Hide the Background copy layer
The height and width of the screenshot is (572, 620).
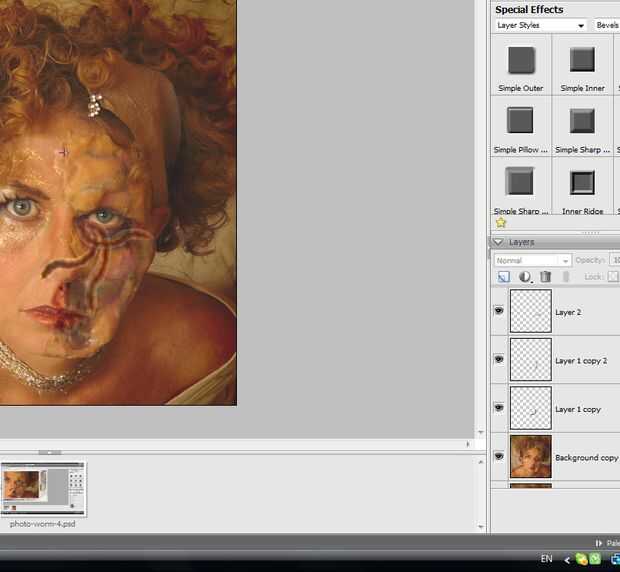point(499,457)
